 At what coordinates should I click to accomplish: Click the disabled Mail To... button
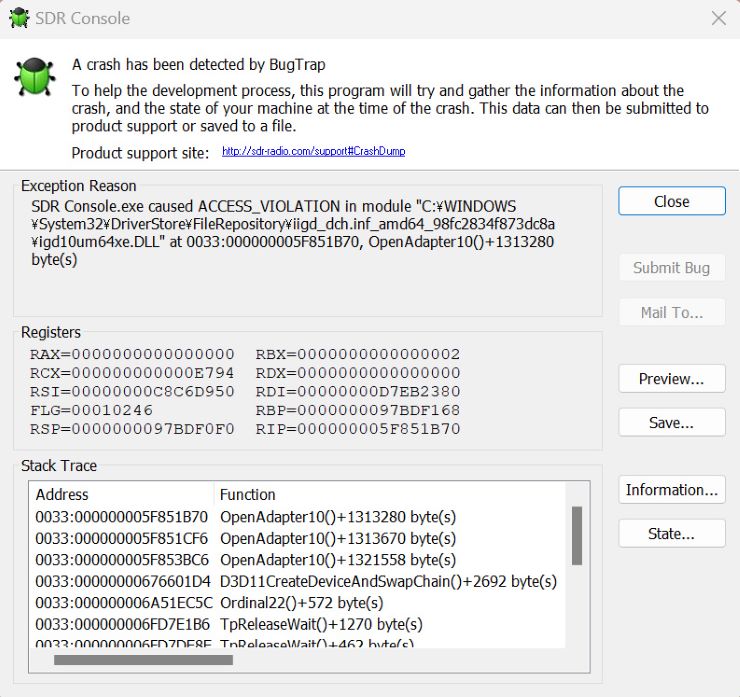point(672,312)
